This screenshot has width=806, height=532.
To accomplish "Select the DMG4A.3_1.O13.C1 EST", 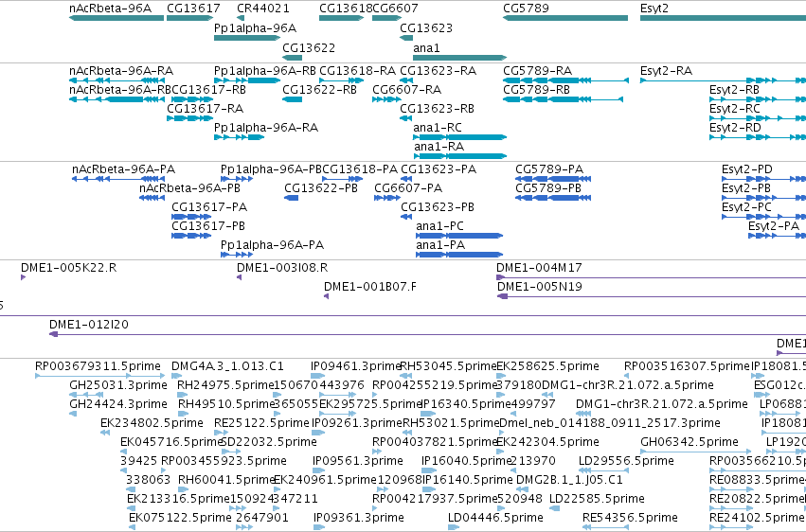I will (176, 377).
